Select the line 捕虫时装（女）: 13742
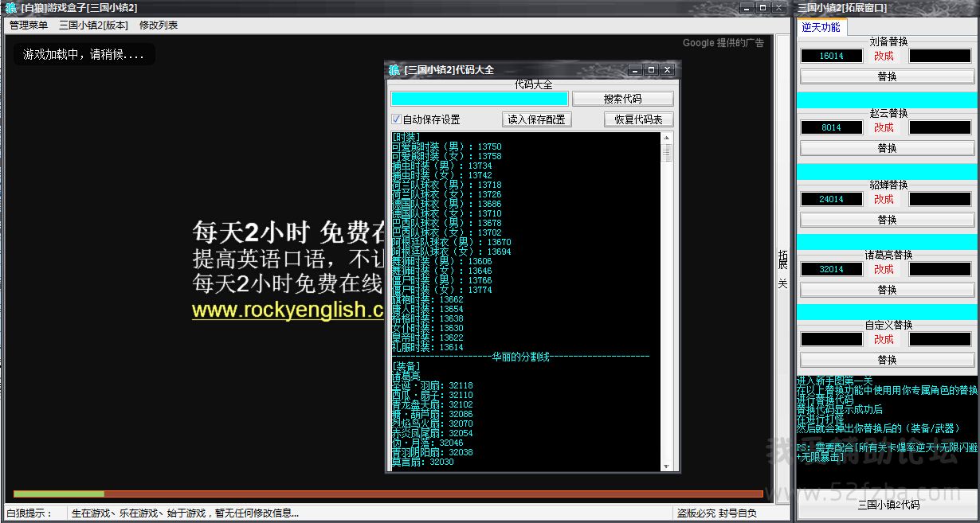Screen dimensions: 980x523 (x=442, y=176)
